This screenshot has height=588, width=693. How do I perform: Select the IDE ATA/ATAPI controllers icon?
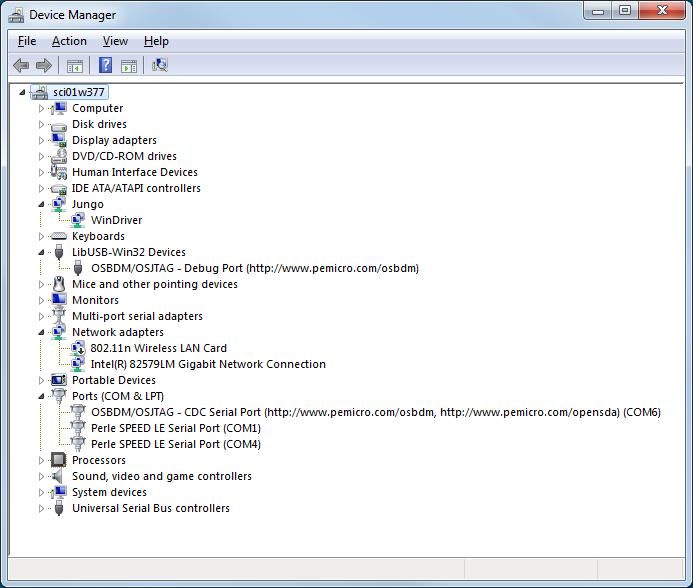[x=58, y=189]
